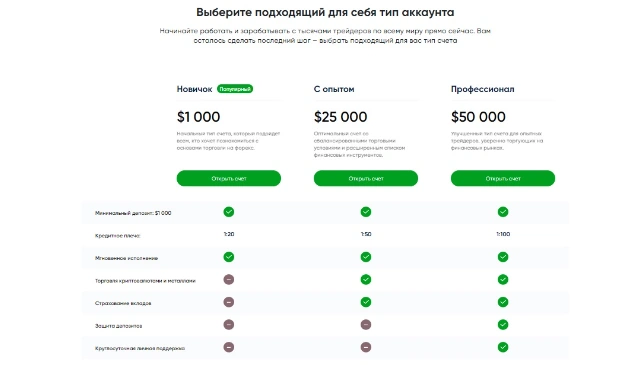The image size is (617, 365).
Task: Click Открыть счет under Профессионал plan
Action: (x=502, y=178)
